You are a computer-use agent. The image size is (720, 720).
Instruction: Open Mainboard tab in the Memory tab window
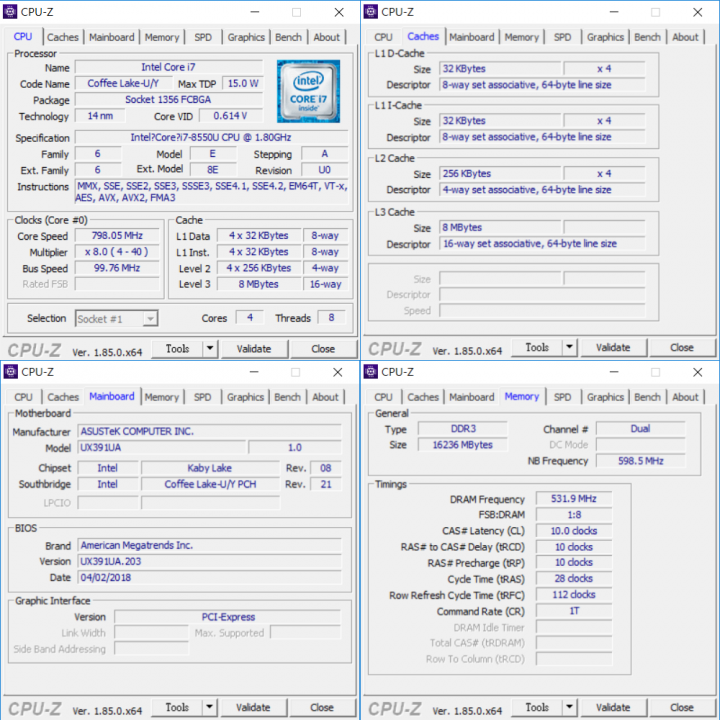pos(472,397)
